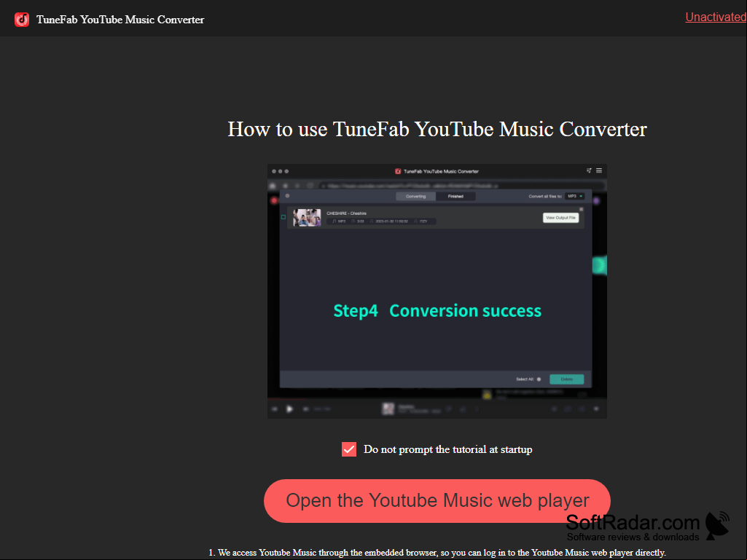Viewport: 747px width, 560px height.
Task: Click the tutorial video preview image
Action: click(x=437, y=291)
